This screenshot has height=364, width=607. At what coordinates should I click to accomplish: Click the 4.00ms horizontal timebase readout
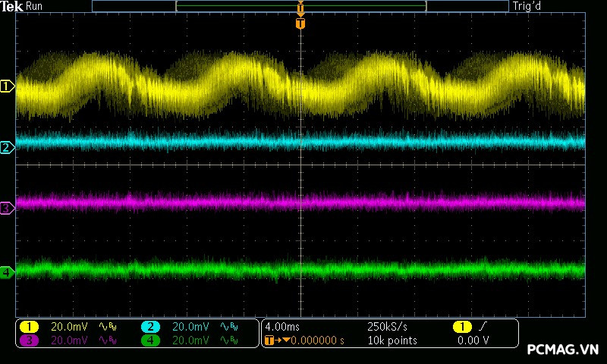281,327
